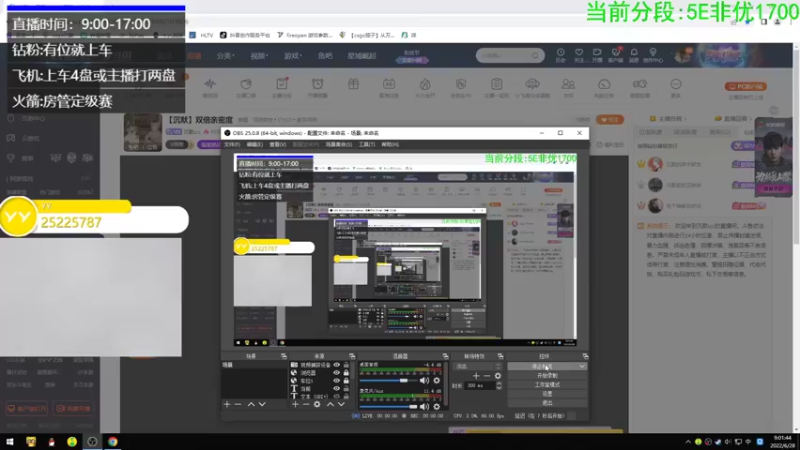Open Settings from OBS Controls panel
The width and height of the screenshot is (800, 450).
547,394
